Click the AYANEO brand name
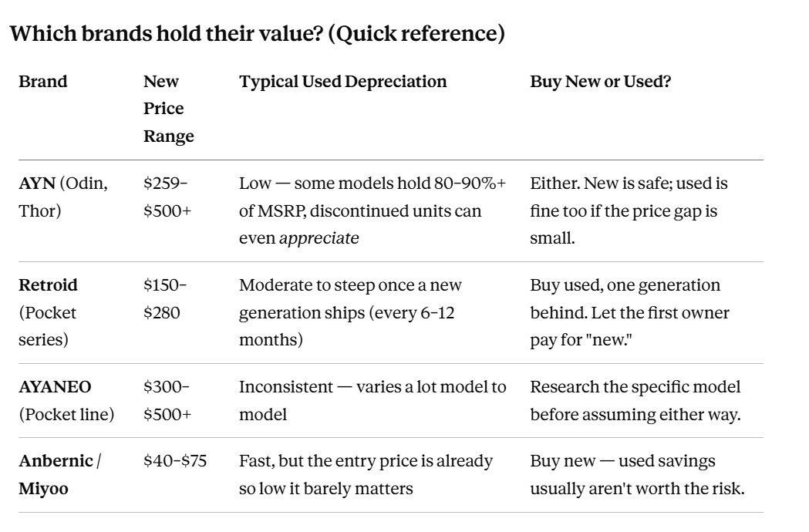Image resolution: width=809 pixels, height=532 pixels. click(55, 387)
